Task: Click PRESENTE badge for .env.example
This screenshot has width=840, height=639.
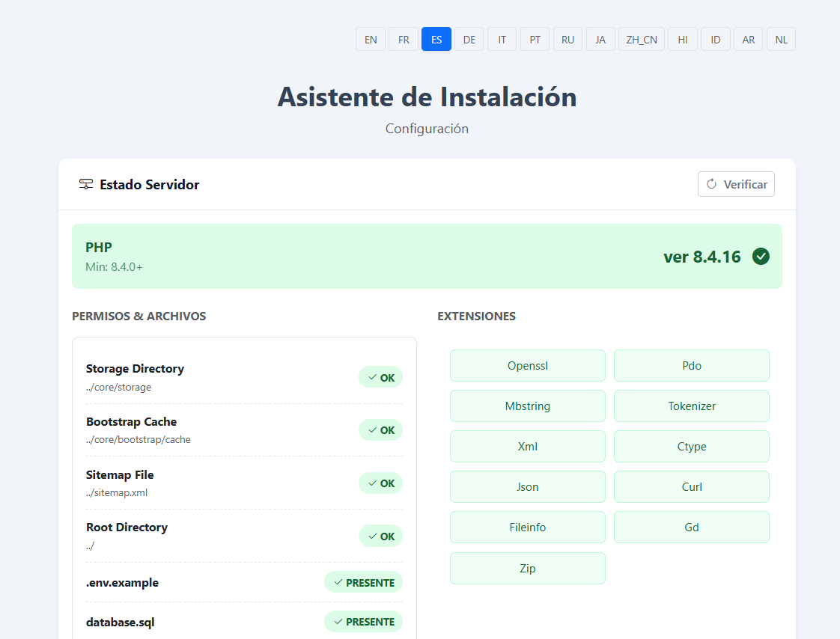Action: (x=363, y=582)
